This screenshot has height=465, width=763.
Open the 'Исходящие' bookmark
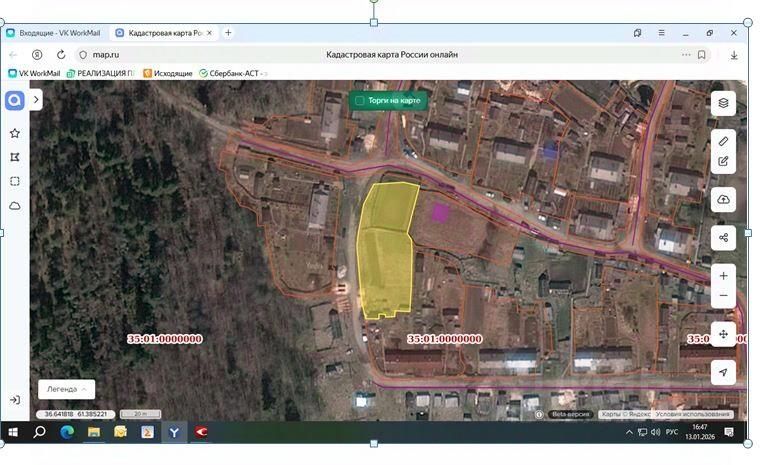pyautogui.click(x=168, y=73)
